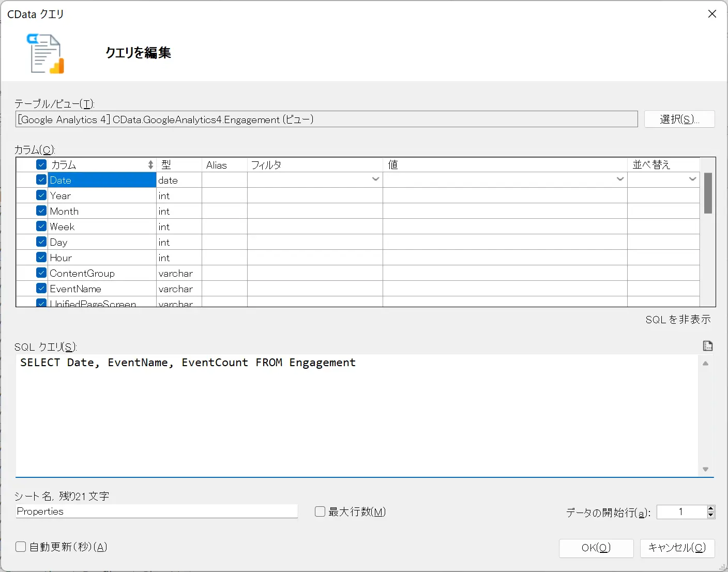Click SQL を非表示 link

coord(678,320)
